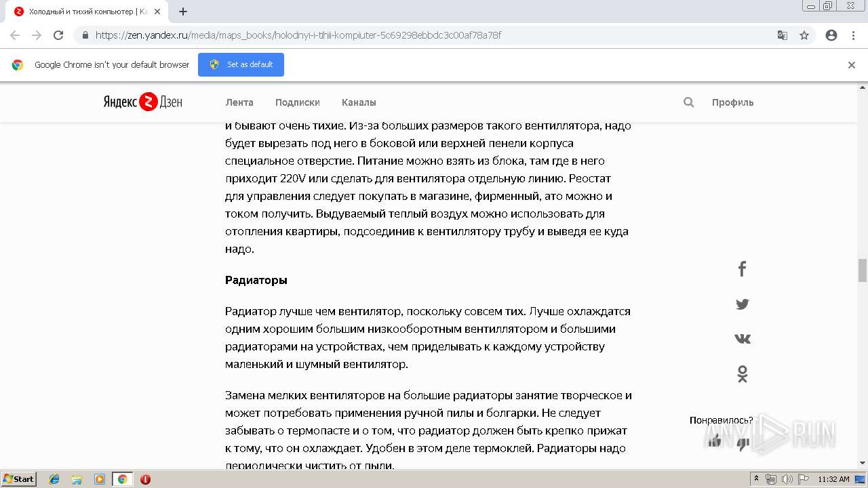
Task: Click the Chrome taskbar button
Action: [x=122, y=479]
